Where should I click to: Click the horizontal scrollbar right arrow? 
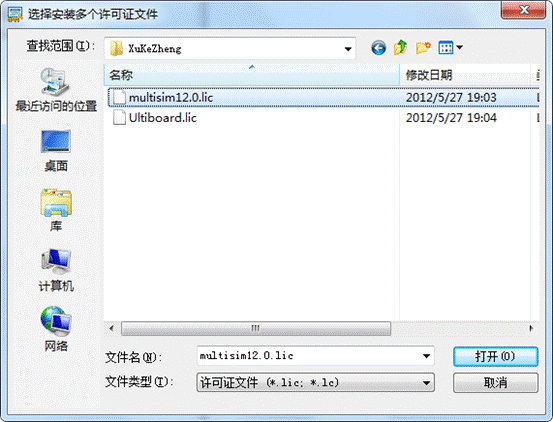pyautogui.click(x=531, y=328)
